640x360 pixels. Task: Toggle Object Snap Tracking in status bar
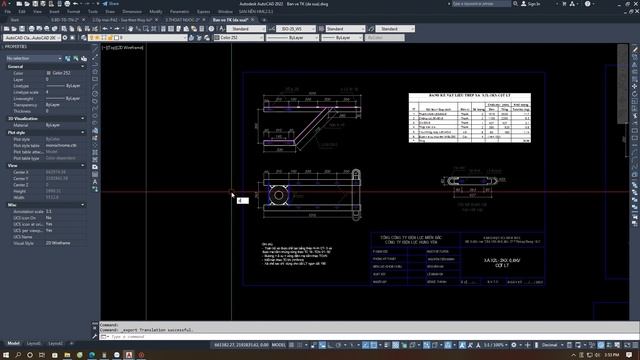click(x=365, y=345)
